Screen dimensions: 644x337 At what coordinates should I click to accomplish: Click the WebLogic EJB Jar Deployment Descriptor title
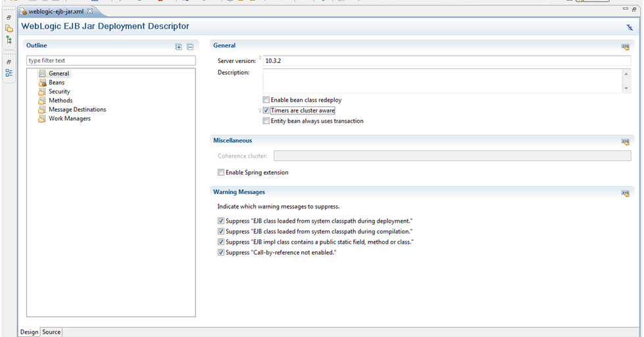pos(105,26)
